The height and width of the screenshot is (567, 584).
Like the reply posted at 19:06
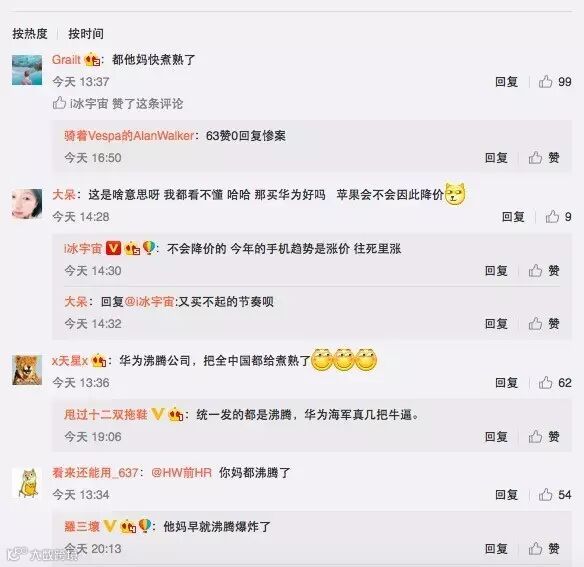point(544,436)
